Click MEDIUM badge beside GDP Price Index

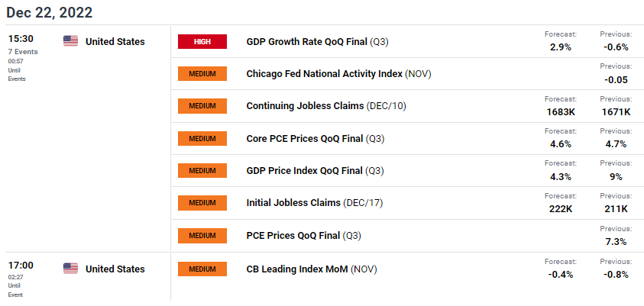coord(202,171)
